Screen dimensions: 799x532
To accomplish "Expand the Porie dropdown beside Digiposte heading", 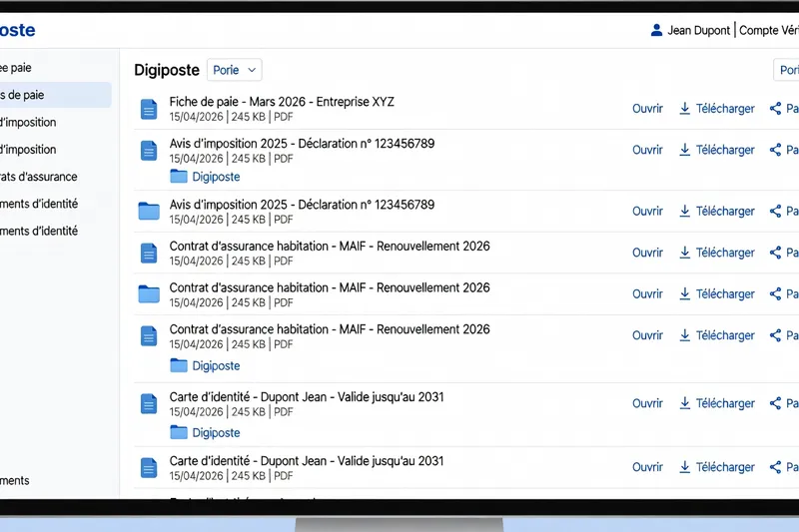I will click(x=235, y=70).
